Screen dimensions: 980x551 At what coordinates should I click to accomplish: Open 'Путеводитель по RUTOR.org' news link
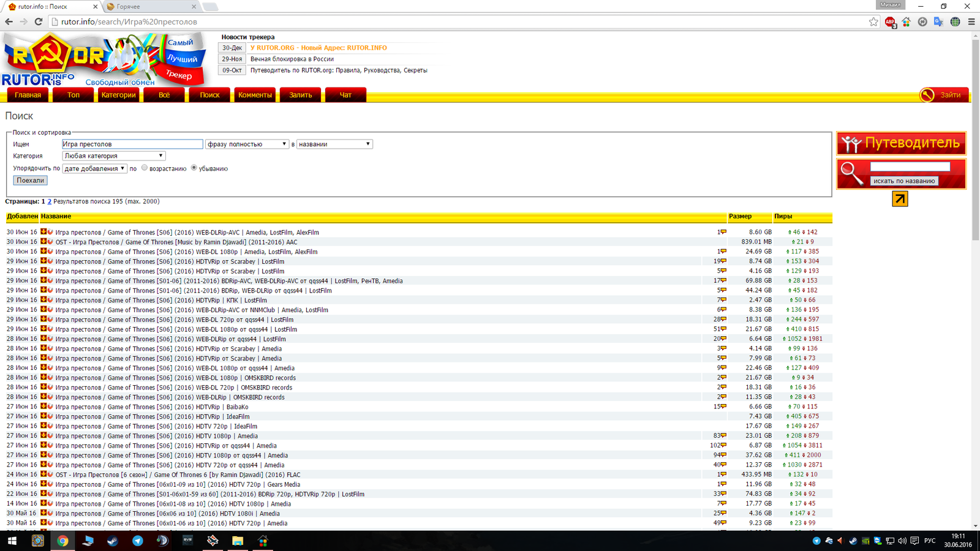point(339,70)
